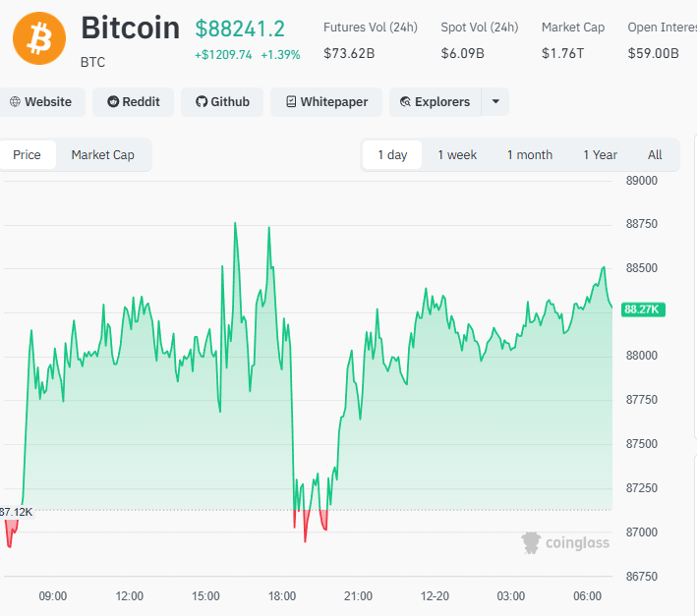The height and width of the screenshot is (616, 697).
Task: Click the GitHub octocat icon
Action: 202,102
